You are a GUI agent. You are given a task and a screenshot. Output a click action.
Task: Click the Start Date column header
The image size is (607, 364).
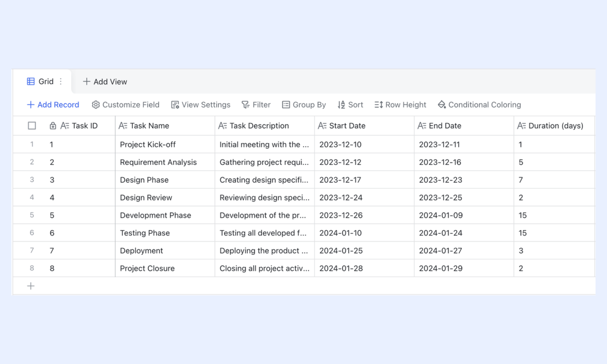(364, 126)
